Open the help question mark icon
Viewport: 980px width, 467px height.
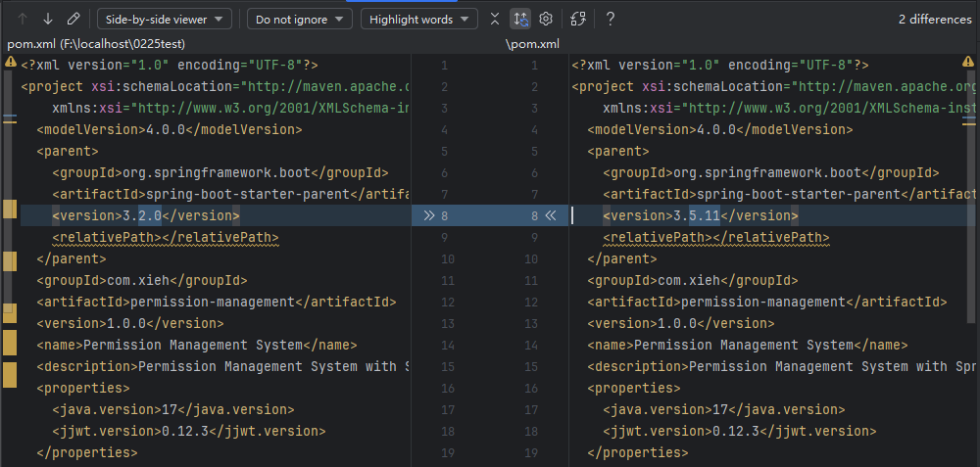click(611, 19)
